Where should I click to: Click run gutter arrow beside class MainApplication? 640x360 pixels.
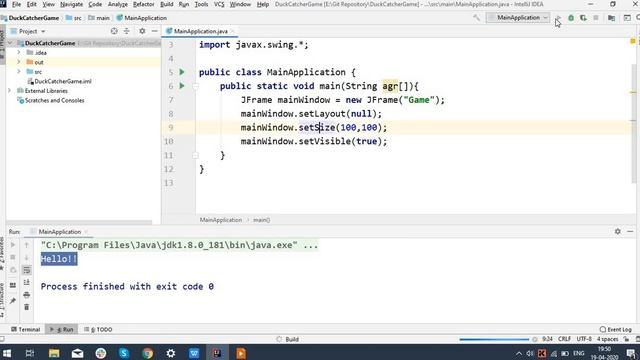(182, 72)
